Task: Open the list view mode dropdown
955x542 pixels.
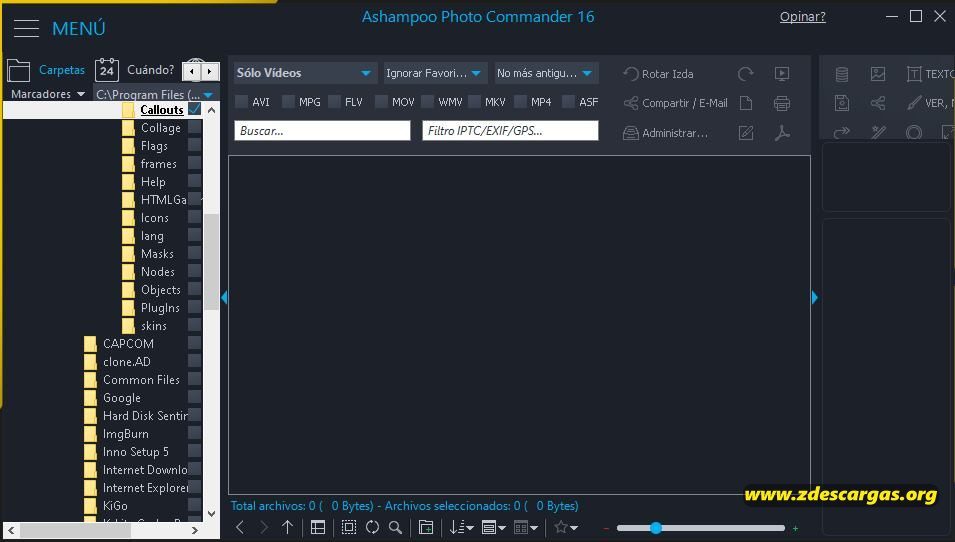Action: (493, 527)
